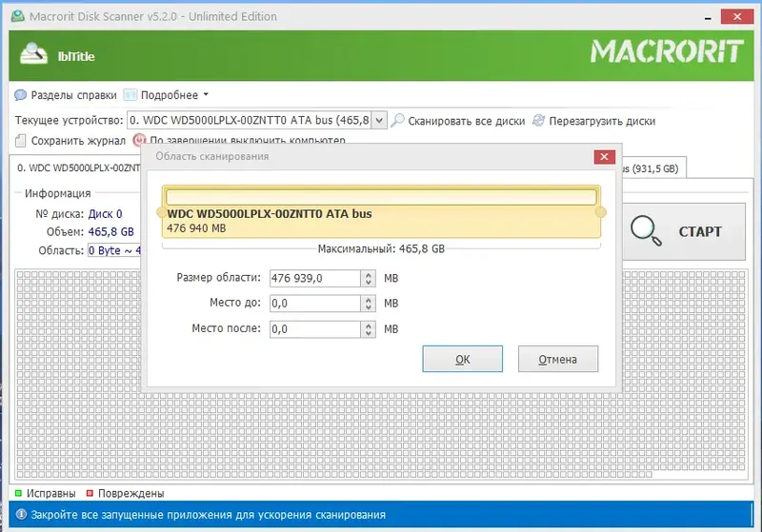
Task: Click the Место до value field
Action: 315,304
